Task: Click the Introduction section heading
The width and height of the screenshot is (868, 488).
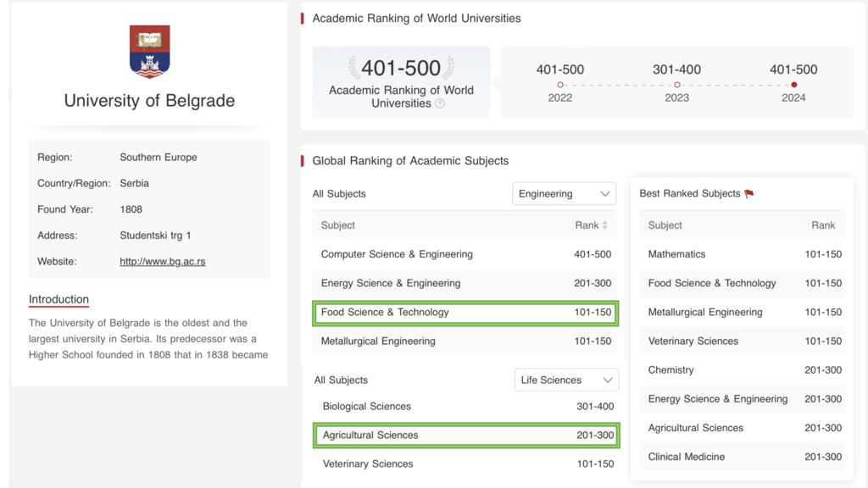Action: (x=58, y=299)
